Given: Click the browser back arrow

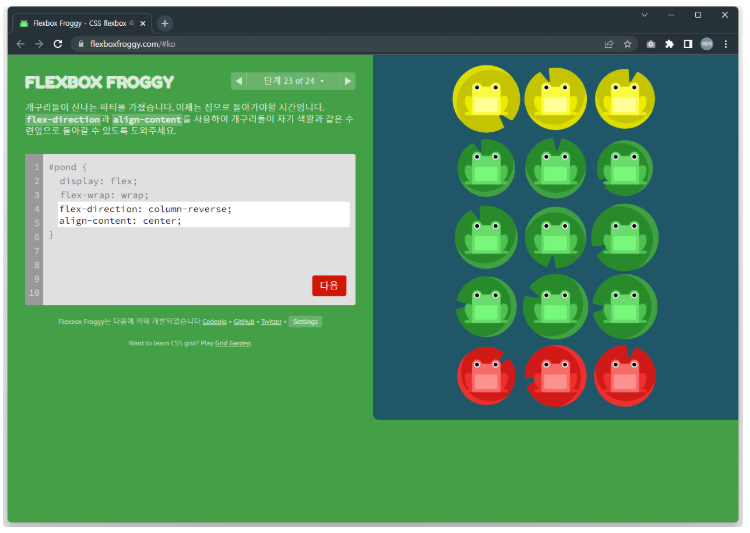Looking at the screenshot, I should coord(21,44).
